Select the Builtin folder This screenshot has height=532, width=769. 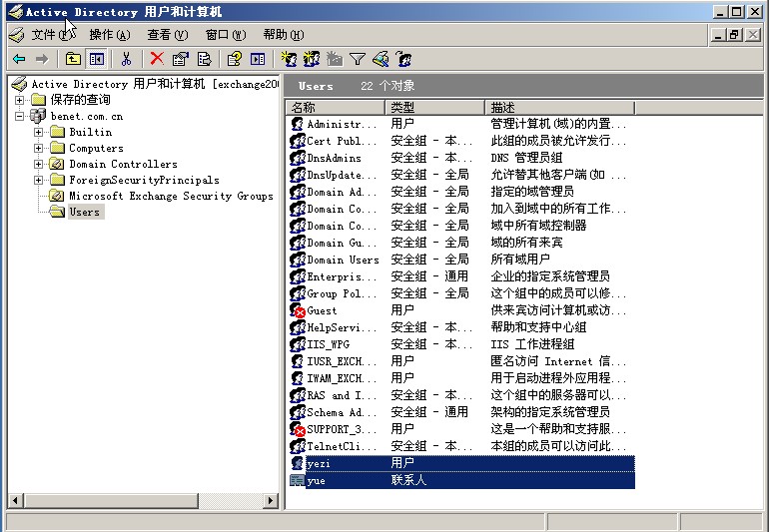click(91, 132)
